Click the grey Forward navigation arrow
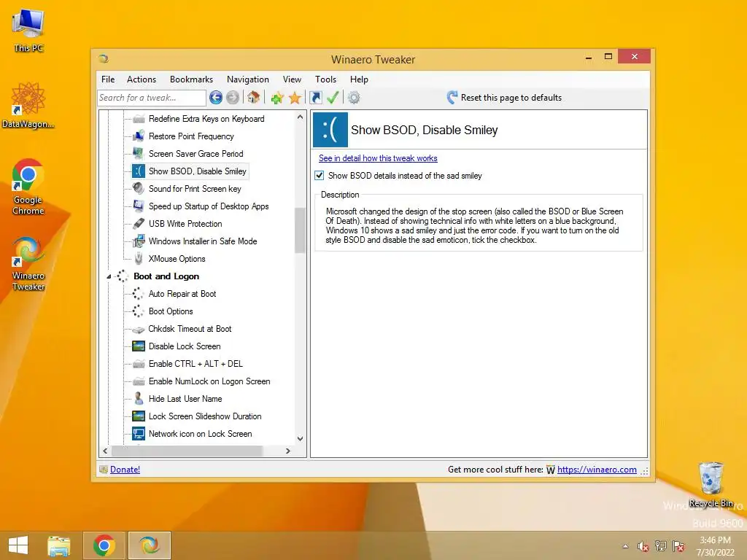Screen dimensions: 747x560 pos(233,98)
